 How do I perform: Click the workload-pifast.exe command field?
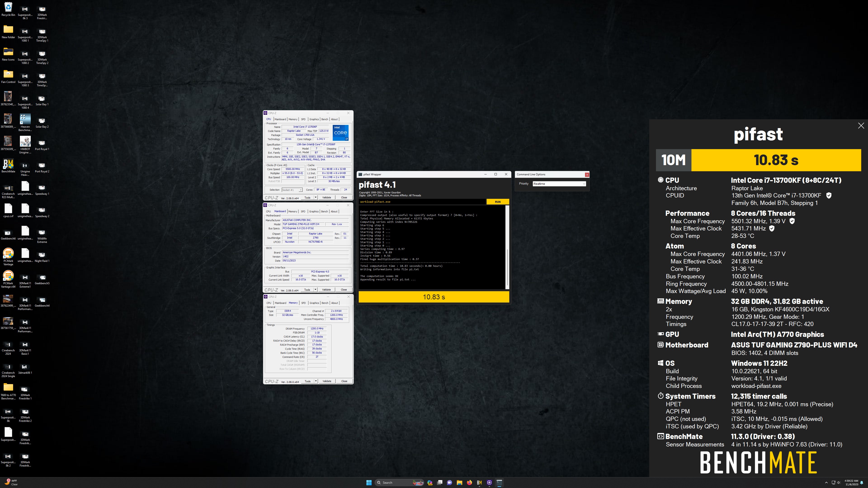pos(422,202)
